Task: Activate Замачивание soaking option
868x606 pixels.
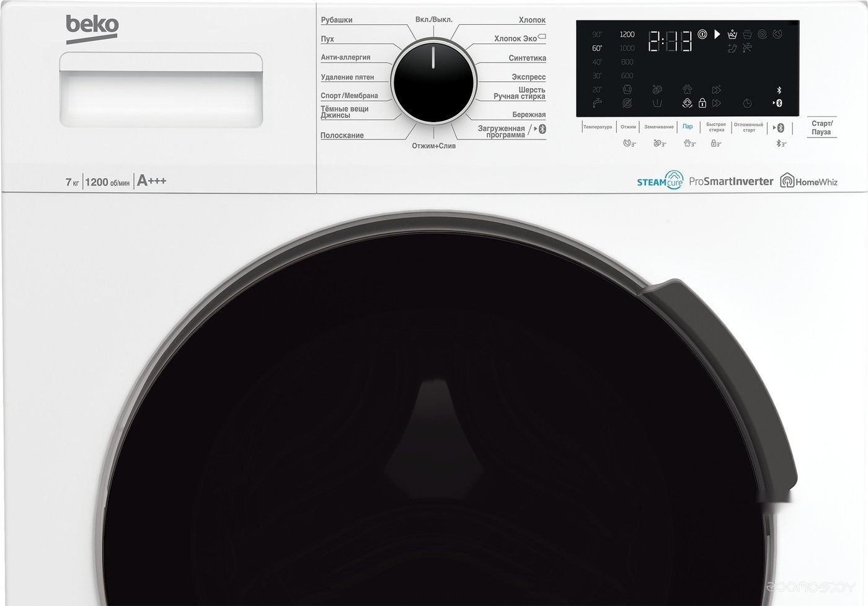Action: 658,126
